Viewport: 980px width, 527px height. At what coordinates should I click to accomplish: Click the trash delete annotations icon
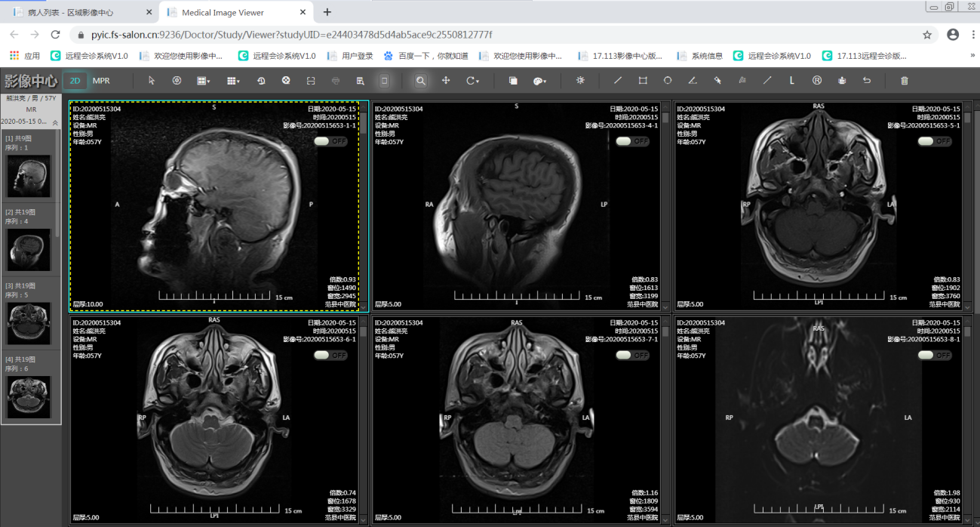click(905, 81)
